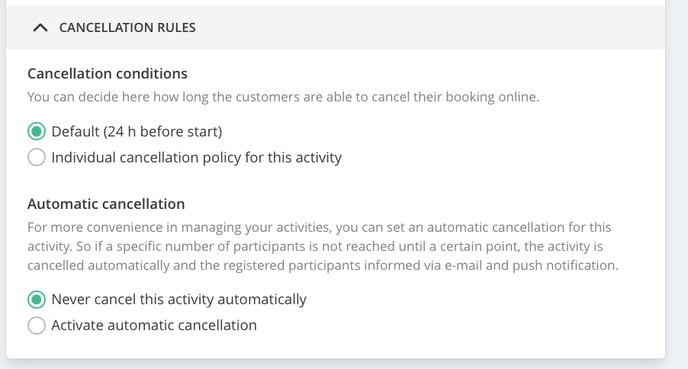Click the empty circle beside Individual cancellation policy
This screenshot has height=369, width=688.
coord(36,157)
